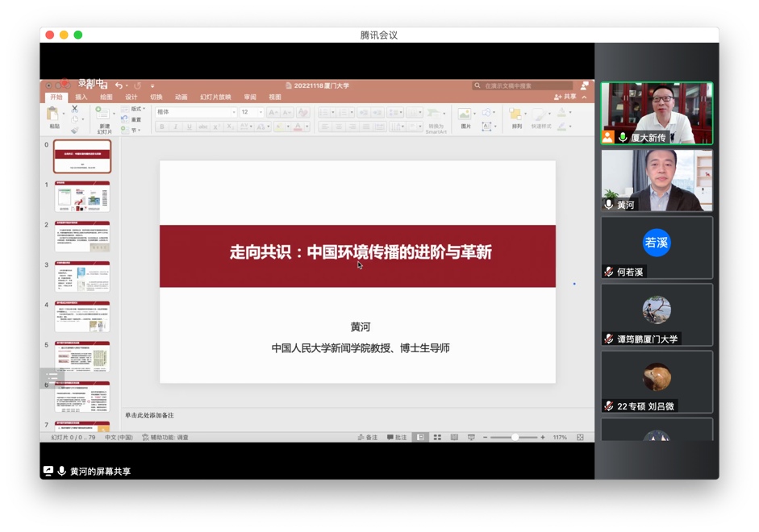This screenshot has width=759, height=532.
Task: Toggle the Notes pane in status bar
Action: 367,438
